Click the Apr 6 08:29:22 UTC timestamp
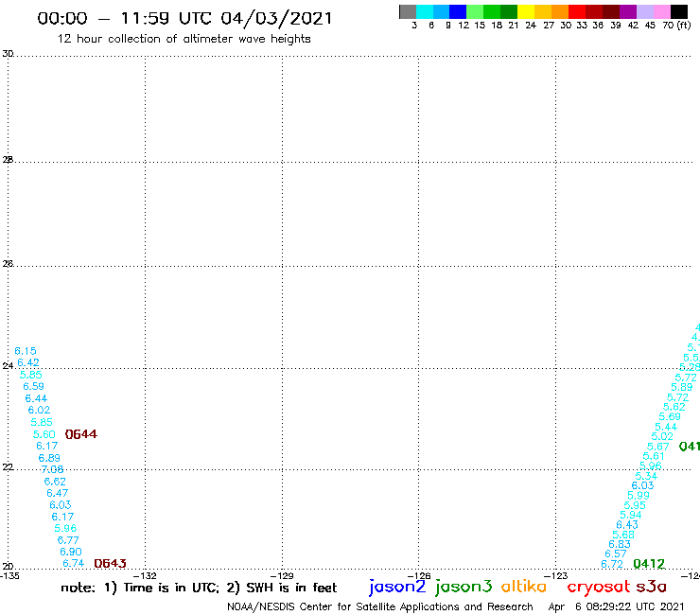This screenshot has width=700, height=615. (x=616, y=607)
